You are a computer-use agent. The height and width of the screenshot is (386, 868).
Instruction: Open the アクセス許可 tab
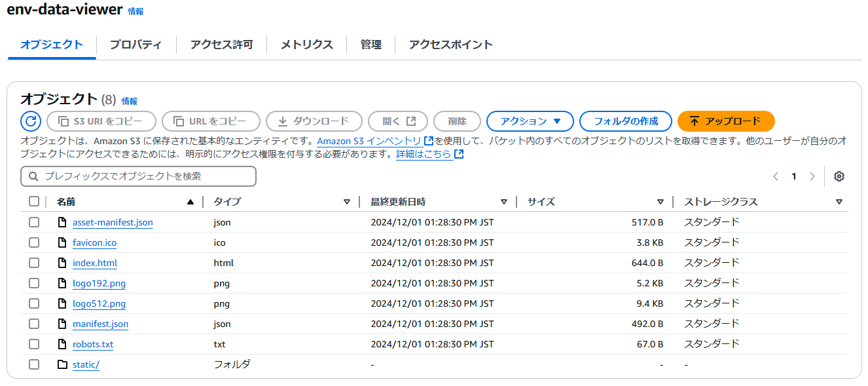click(221, 45)
